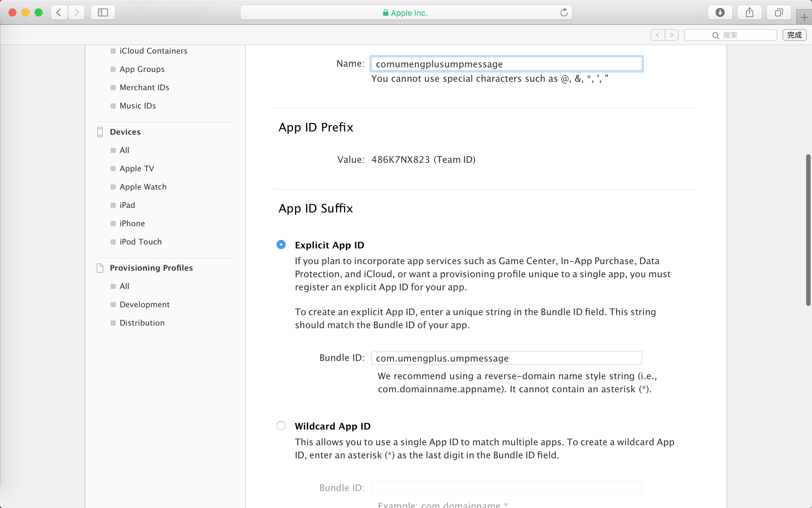Click the green lock icon in address bar

click(386, 13)
